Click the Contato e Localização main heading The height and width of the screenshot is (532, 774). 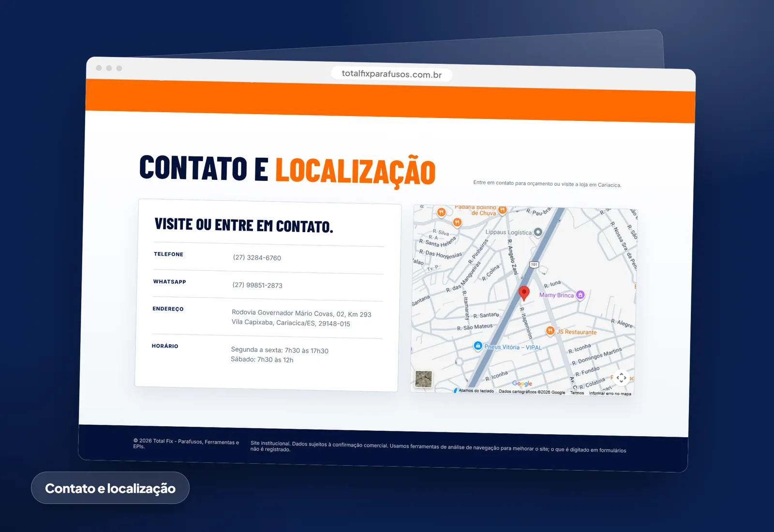[287, 170]
